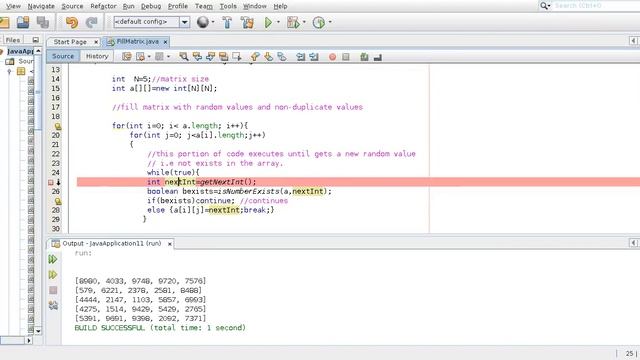Select the JavaApp project node
This screenshot has height=360, width=640.
coord(20,51)
